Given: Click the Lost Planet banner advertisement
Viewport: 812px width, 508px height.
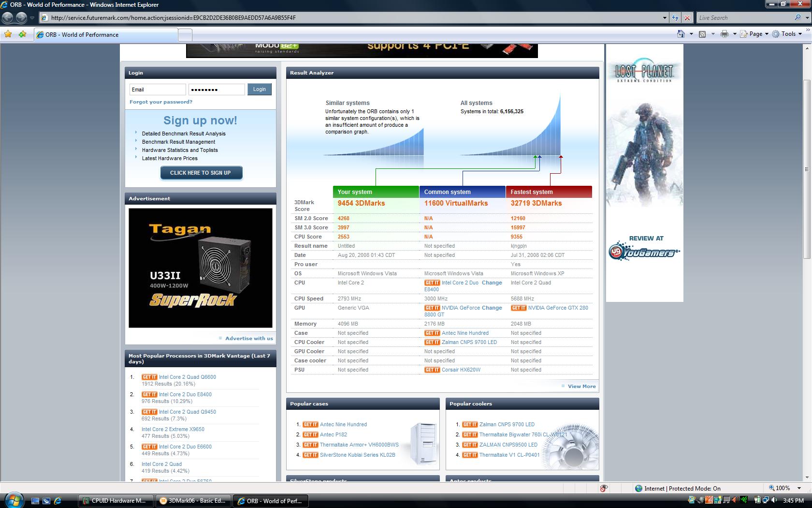Looking at the screenshot, I should 645,173.
